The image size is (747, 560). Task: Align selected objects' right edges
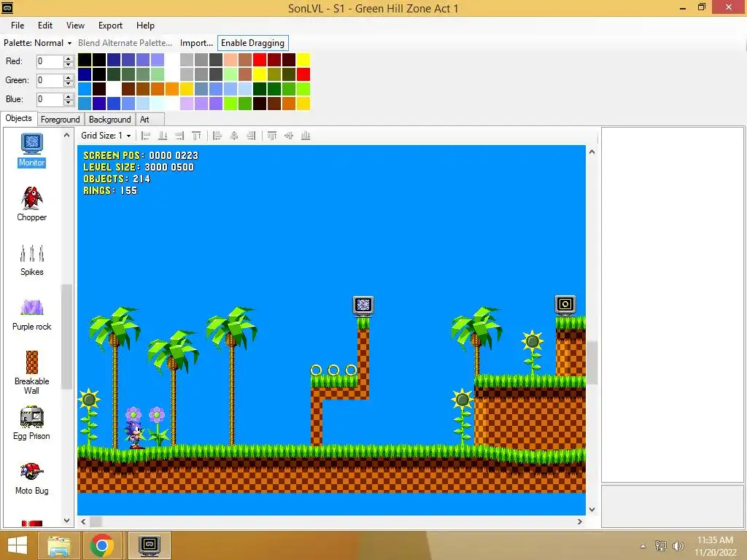point(251,136)
